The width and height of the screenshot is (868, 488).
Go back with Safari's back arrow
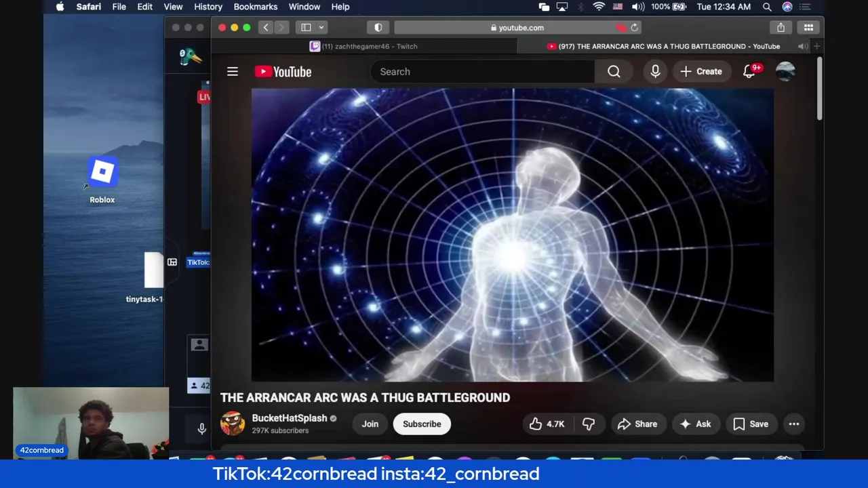[x=266, y=28]
